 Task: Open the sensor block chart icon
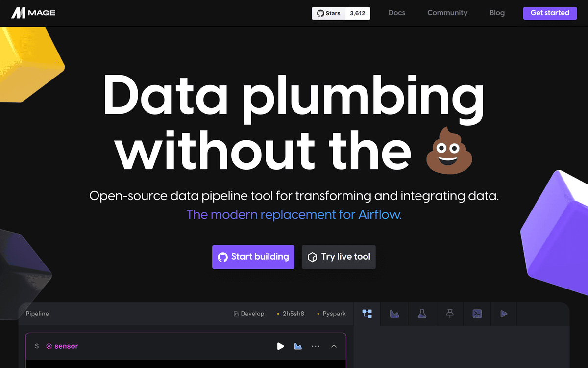(298, 346)
